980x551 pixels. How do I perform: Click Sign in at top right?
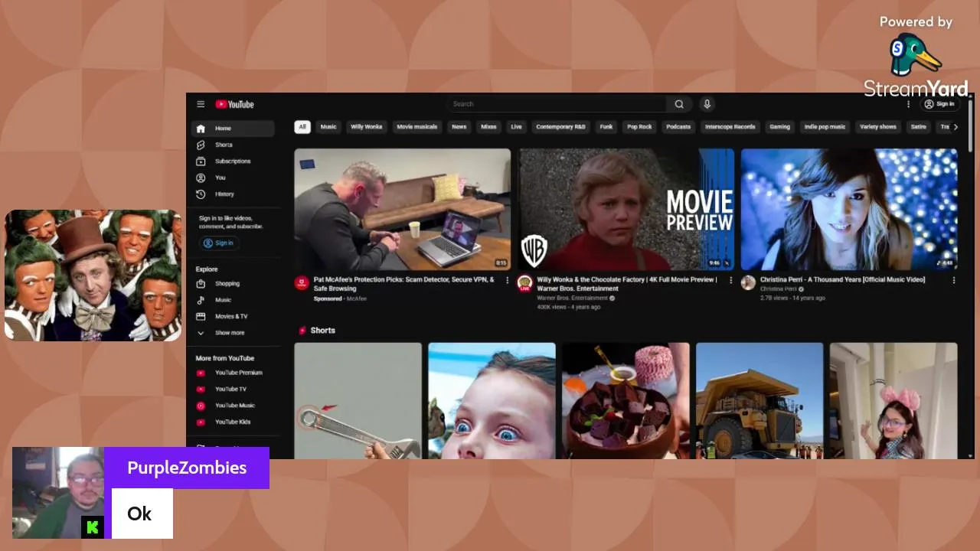point(939,104)
